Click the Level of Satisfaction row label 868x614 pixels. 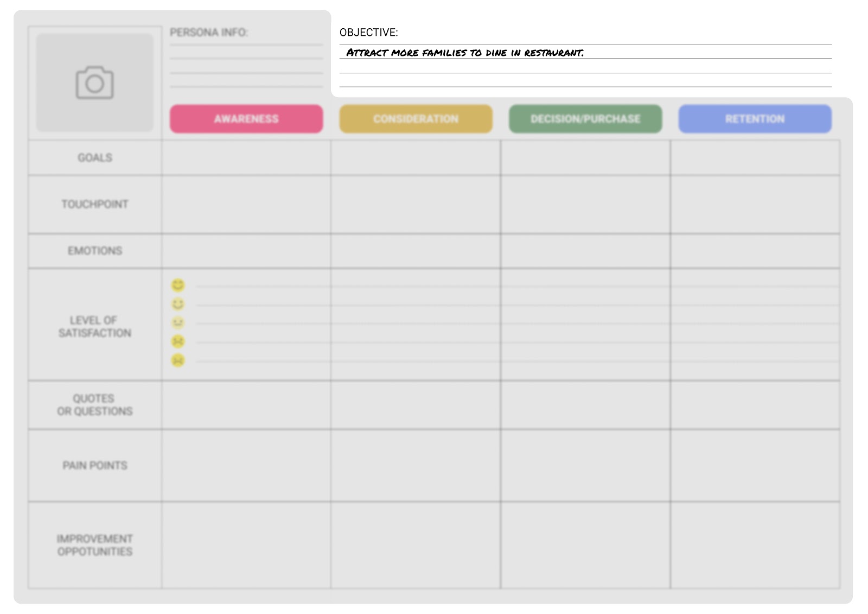(x=95, y=327)
